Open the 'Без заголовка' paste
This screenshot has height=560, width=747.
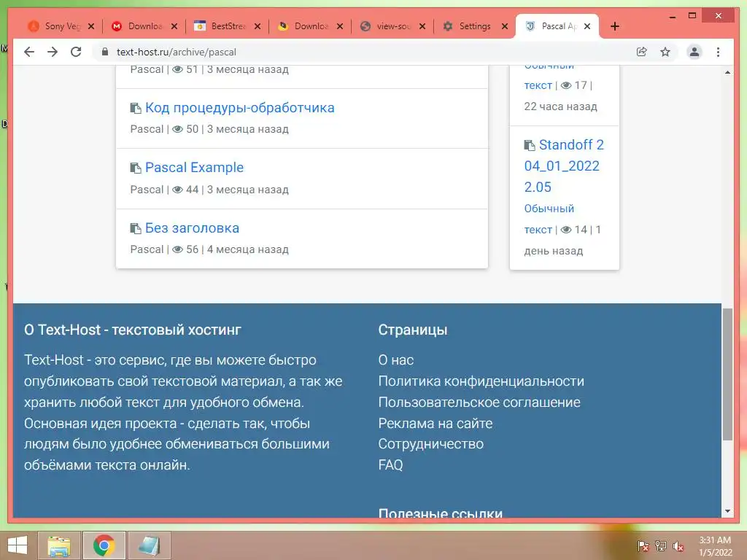tap(192, 228)
